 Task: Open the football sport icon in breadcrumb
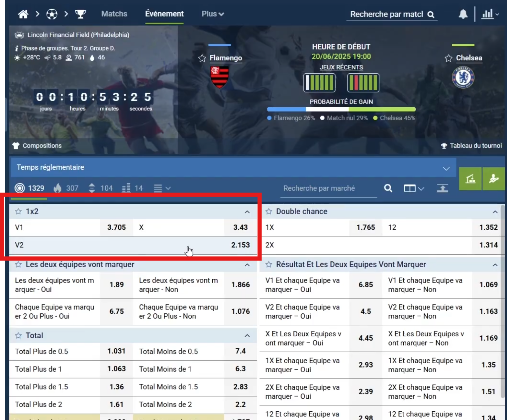pos(52,14)
